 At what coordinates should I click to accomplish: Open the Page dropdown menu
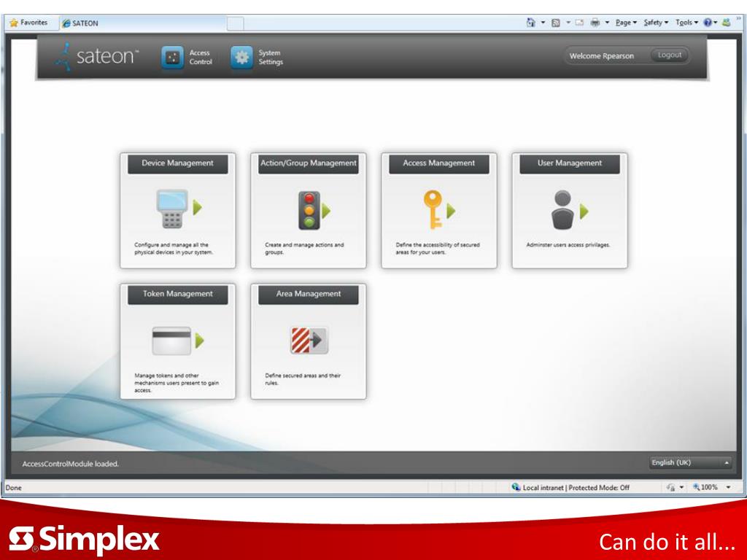tap(625, 23)
